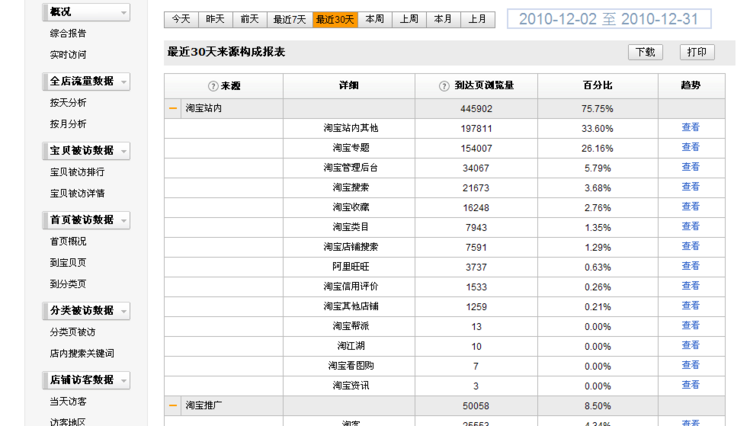The height and width of the screenshot is (426, 750).
Task: Select the 前天 date range tab
Action: tap(250, 19)
